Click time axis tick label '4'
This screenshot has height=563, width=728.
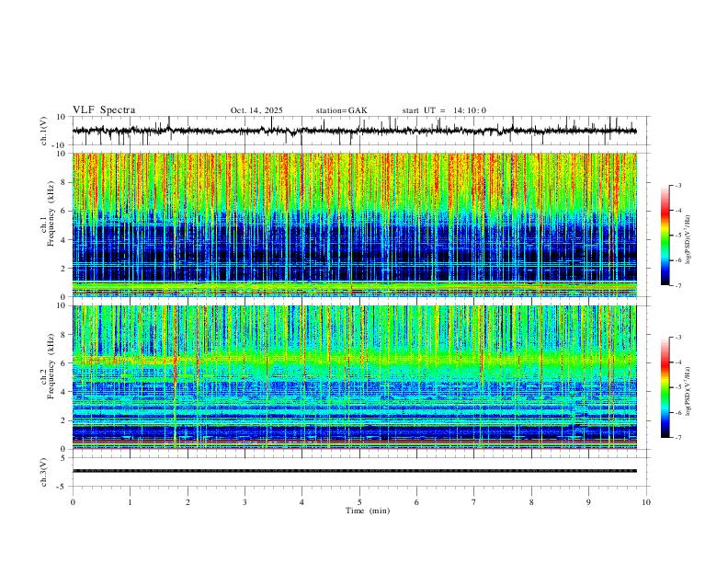point(301,502)
